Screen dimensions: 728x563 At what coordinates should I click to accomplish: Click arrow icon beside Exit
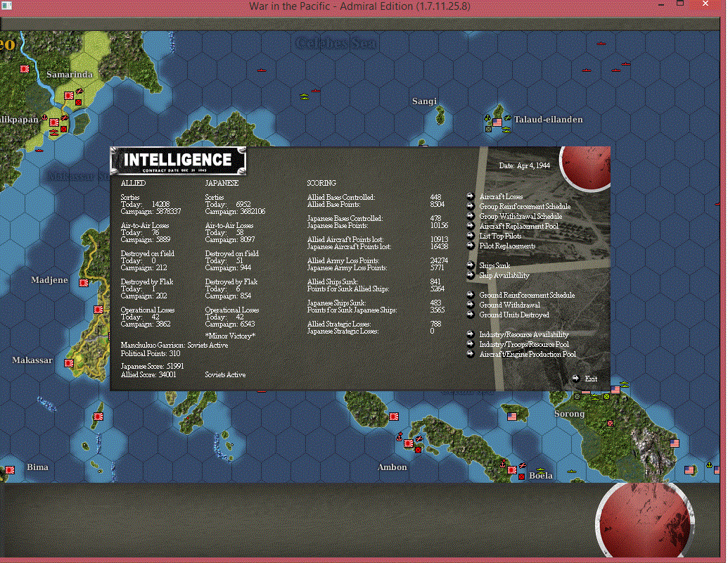[575, 378]
